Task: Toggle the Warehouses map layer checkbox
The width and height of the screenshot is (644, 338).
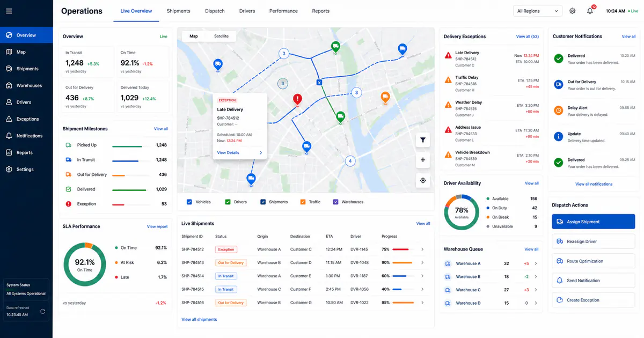Action: coord(336,202)
